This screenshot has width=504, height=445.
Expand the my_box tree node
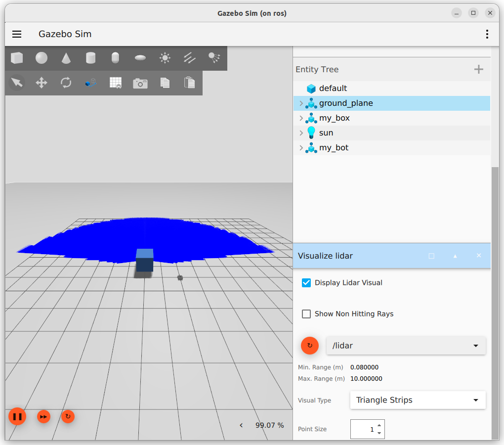301,118
